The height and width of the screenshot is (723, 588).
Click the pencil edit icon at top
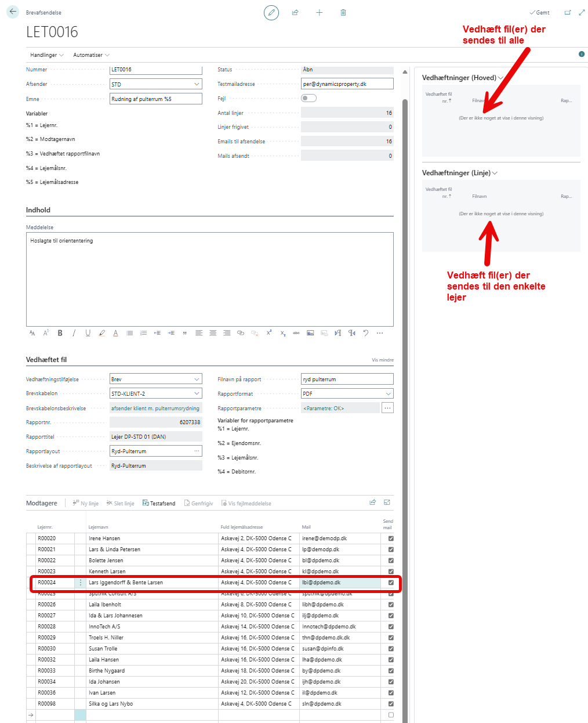pos(271,13)
